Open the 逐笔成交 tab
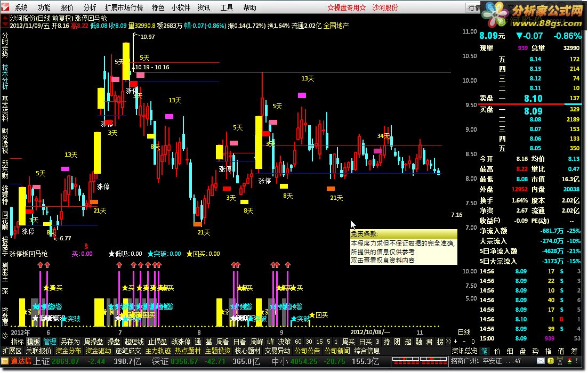The image size is (588, 373). 128,351
